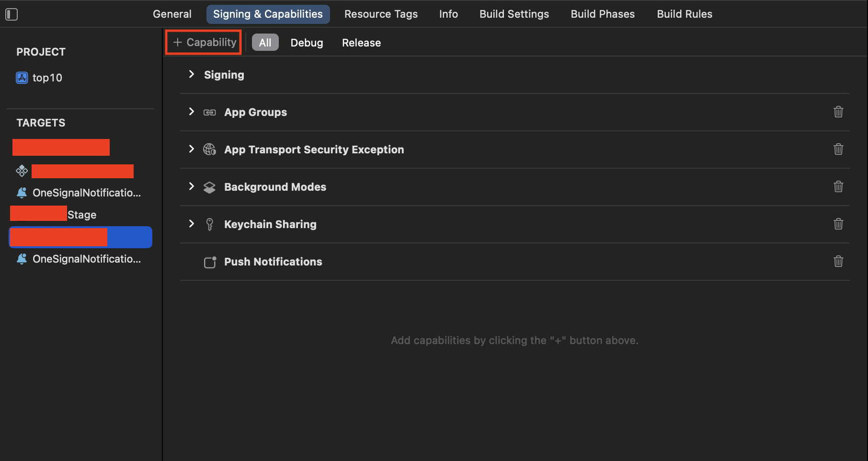Viewport: 868px width, 461px height.
Task: Expand the Signing section
Action: (x=192, y=74)
